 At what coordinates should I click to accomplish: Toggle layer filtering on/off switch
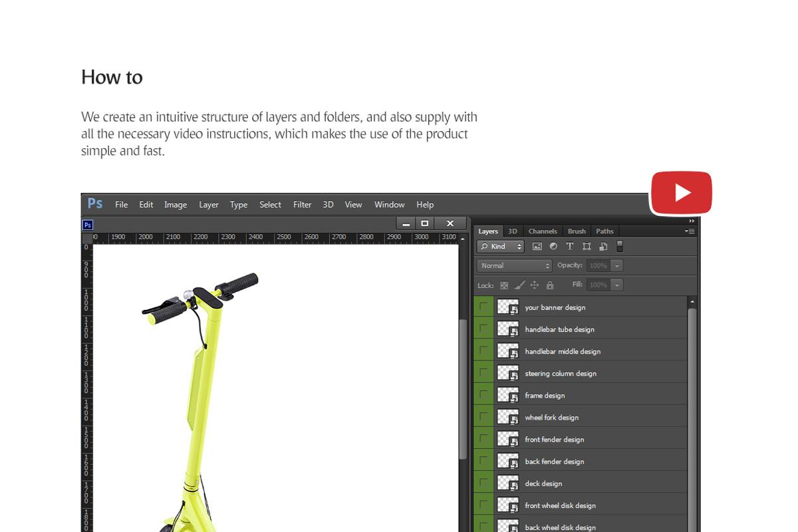click(x=620, y=246)
